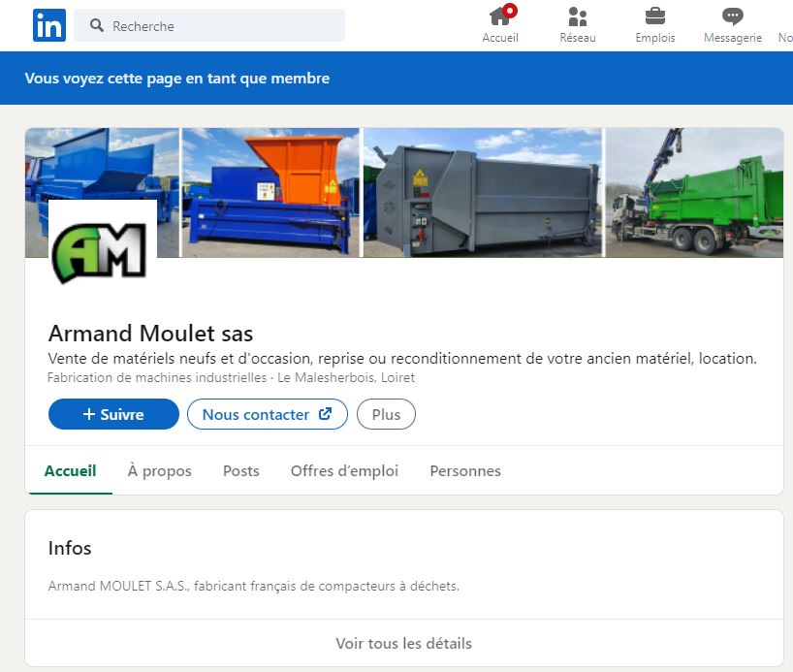
Task: Click the Nous contacter button
Action: [267, 414]
